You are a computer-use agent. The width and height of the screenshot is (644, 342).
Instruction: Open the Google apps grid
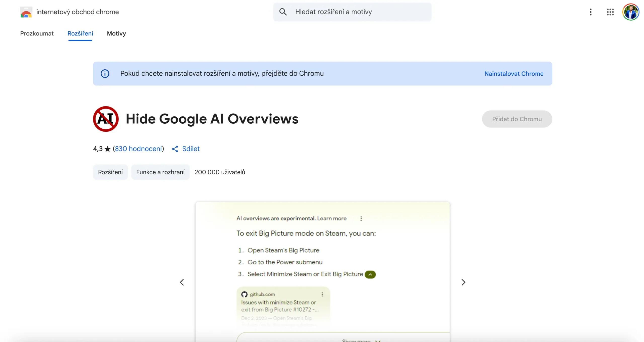tap(610, 12)
